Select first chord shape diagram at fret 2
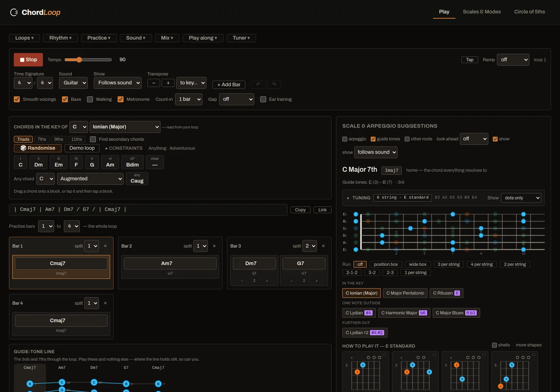 pos(365,372)
